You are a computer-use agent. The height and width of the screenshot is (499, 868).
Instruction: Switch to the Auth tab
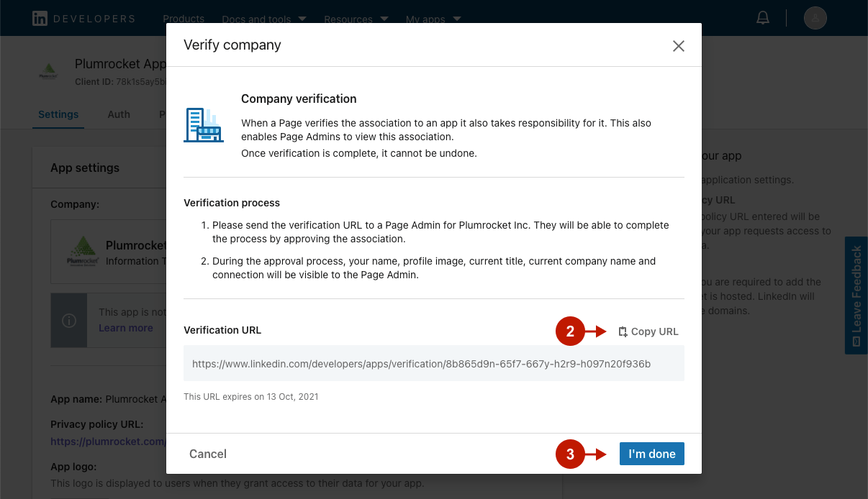click(119, 114)
